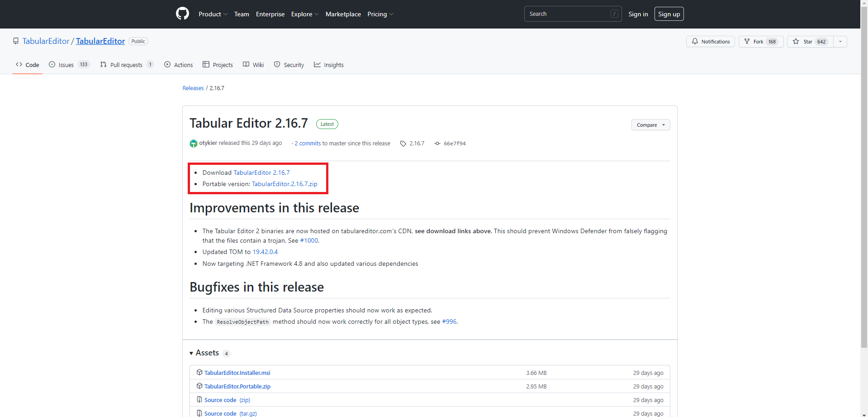Download TabularEditor 2.16.7 link
868x417 pixels.
(x=261, y=173)
